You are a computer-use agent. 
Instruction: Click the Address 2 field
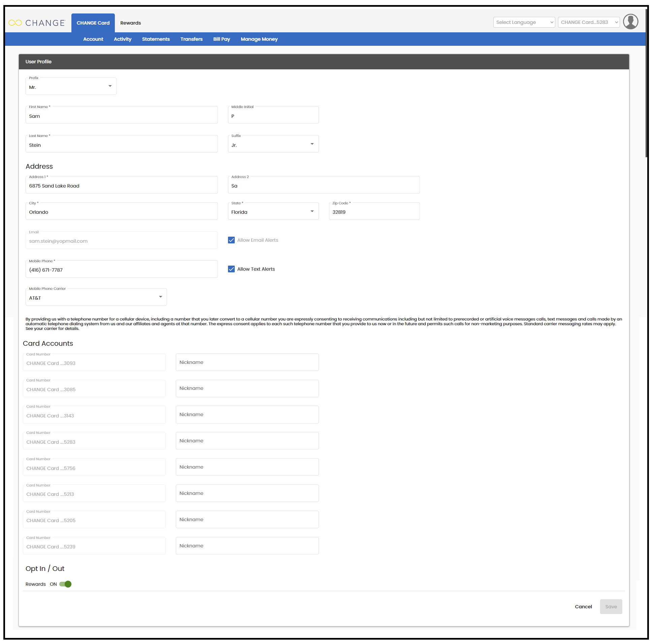(x=323, y=185)
